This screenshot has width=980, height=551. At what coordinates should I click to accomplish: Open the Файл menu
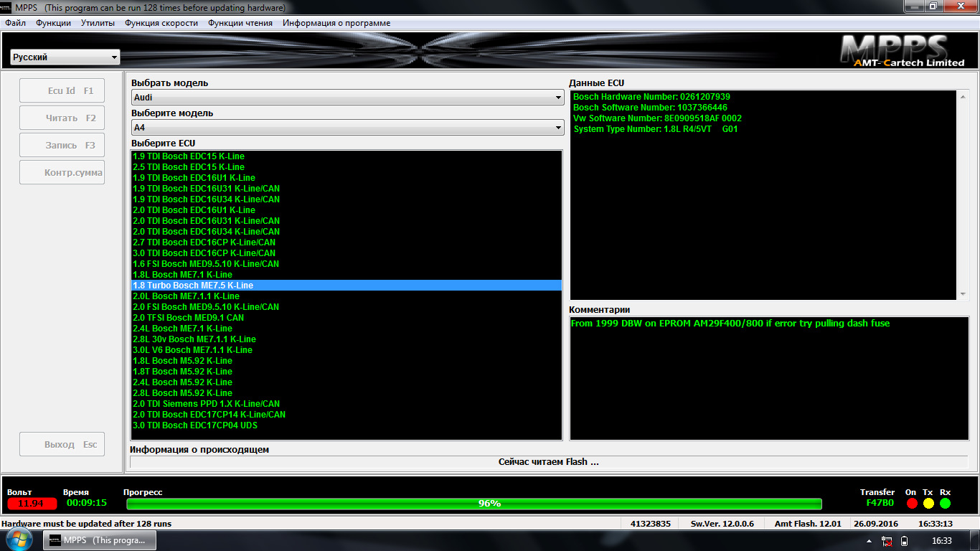[x=15, y=23]
